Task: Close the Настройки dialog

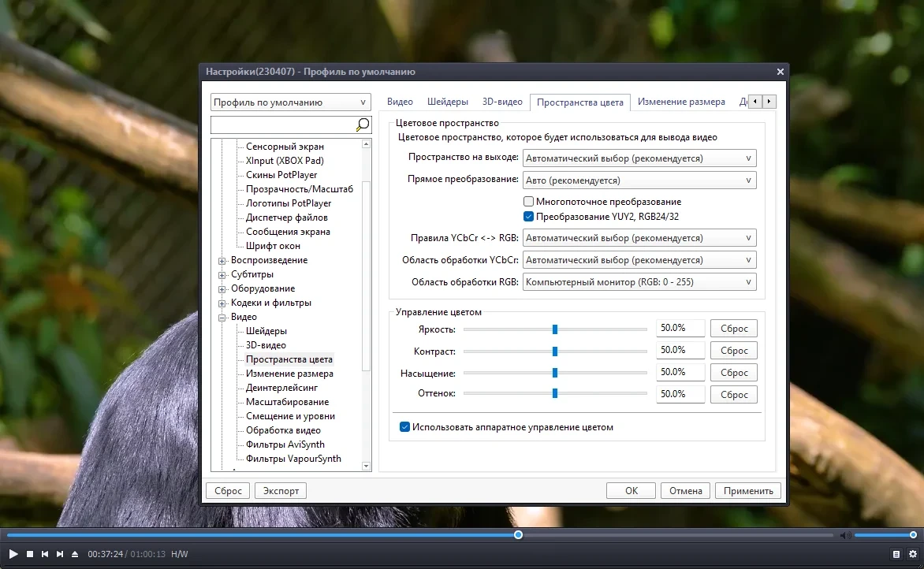Action: tap(781, 71)
